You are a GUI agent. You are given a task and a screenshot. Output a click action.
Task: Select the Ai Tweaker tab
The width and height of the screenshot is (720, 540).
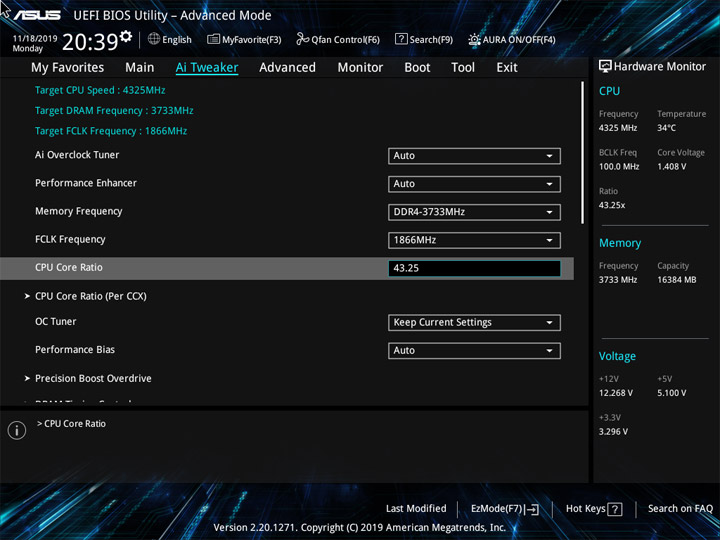point(207,68)
